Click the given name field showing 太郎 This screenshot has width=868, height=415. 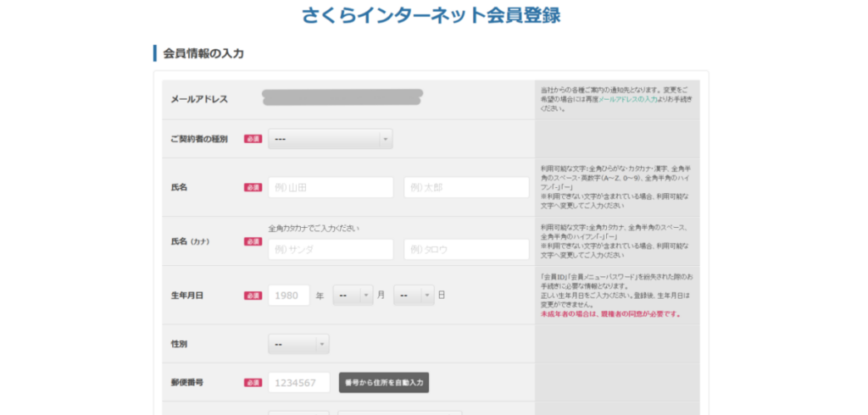(466, 187)
